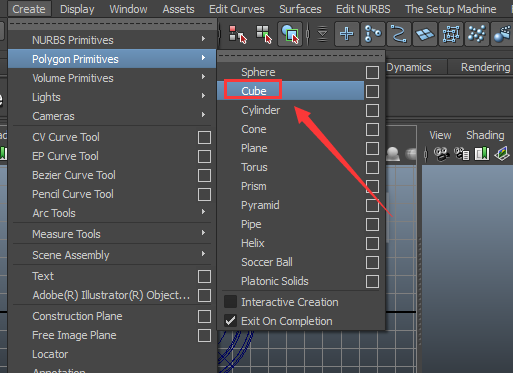
Task: Click the select by component type icon
Action: tap(290, 34)
